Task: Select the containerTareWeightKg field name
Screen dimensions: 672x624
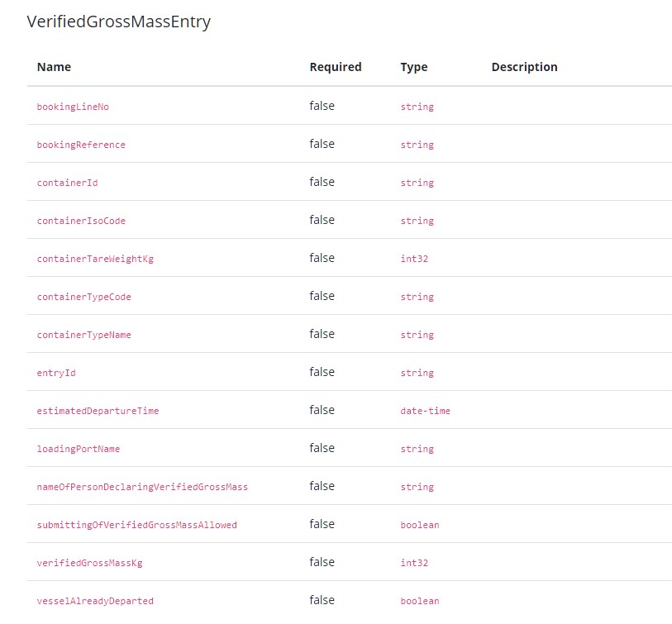Action: tap(95, 259)
